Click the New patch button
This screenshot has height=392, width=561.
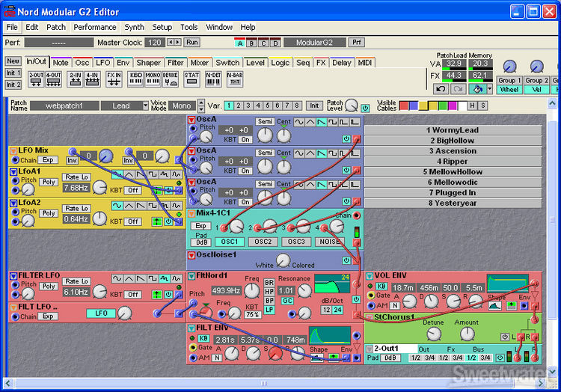[x=13, y=61]
